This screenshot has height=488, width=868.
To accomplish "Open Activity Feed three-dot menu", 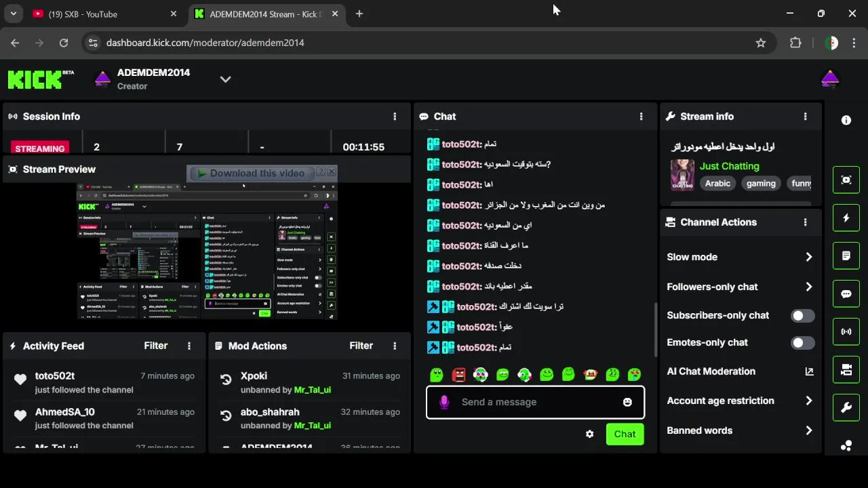I will tap(189, 346).
